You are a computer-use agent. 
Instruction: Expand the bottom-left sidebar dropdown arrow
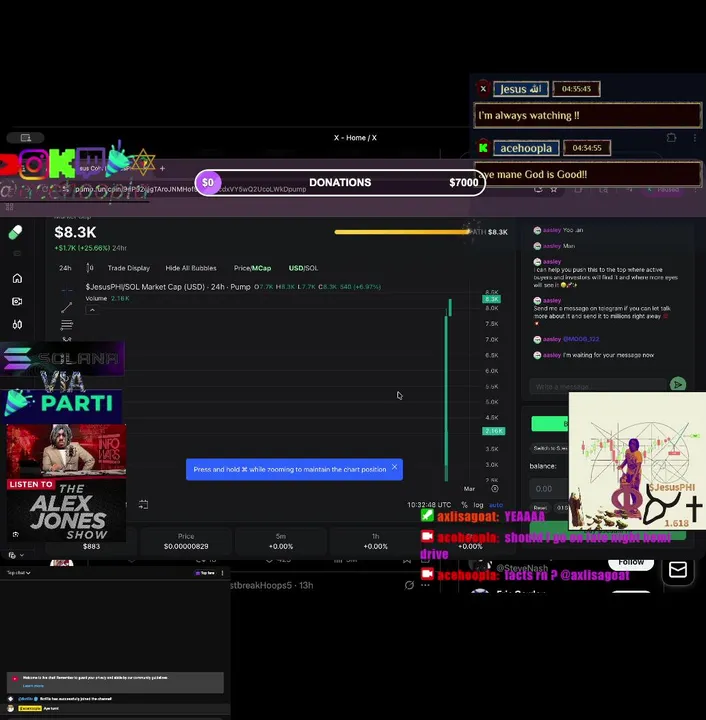click(x=22, y=555)
